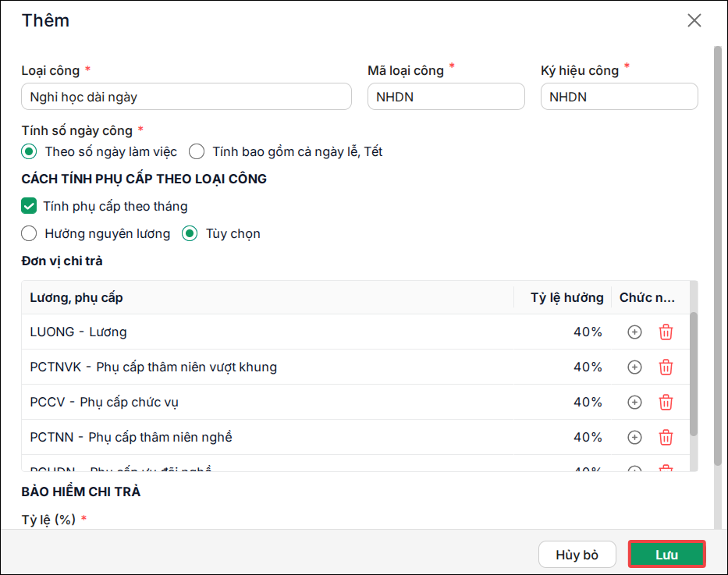The height and width of the screenshot is (575, 728).
Task: Click plus icon on PCCV row
Action: point(634,402)
